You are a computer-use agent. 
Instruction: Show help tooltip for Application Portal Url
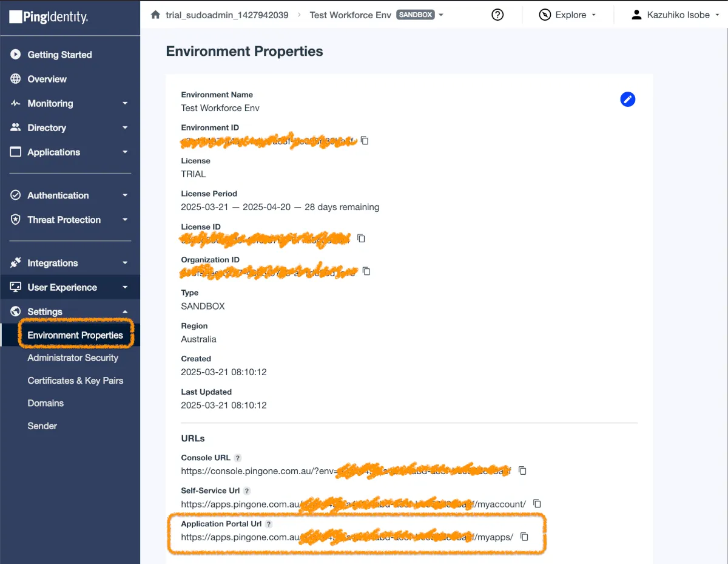[x=269, y=524]
